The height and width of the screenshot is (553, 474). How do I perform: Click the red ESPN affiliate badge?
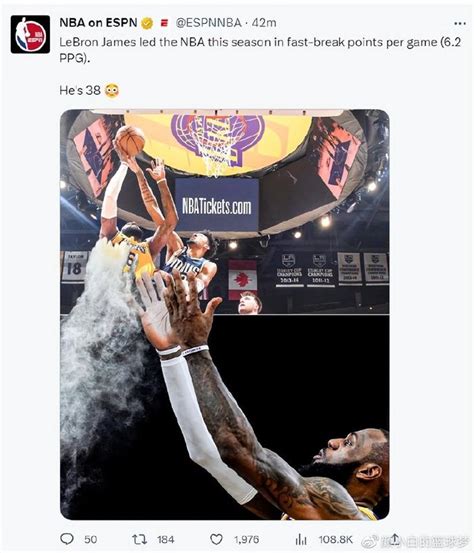click(164, 23)
